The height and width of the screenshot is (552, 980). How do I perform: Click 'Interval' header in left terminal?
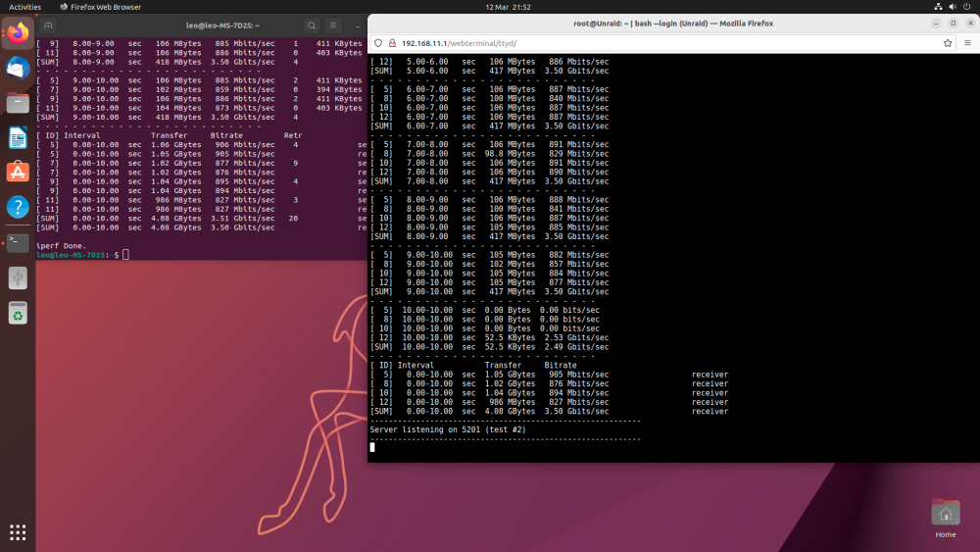pos(82,135)
